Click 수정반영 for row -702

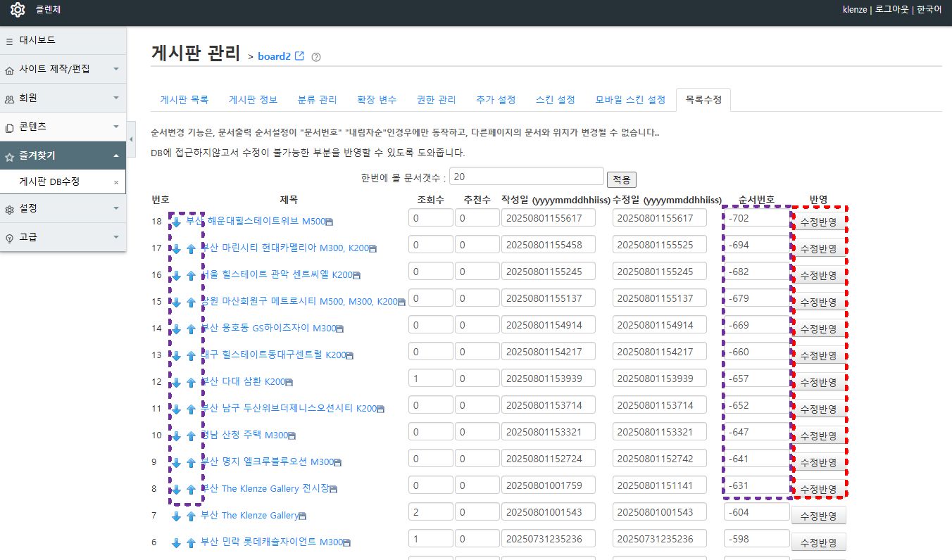(818, 222)
